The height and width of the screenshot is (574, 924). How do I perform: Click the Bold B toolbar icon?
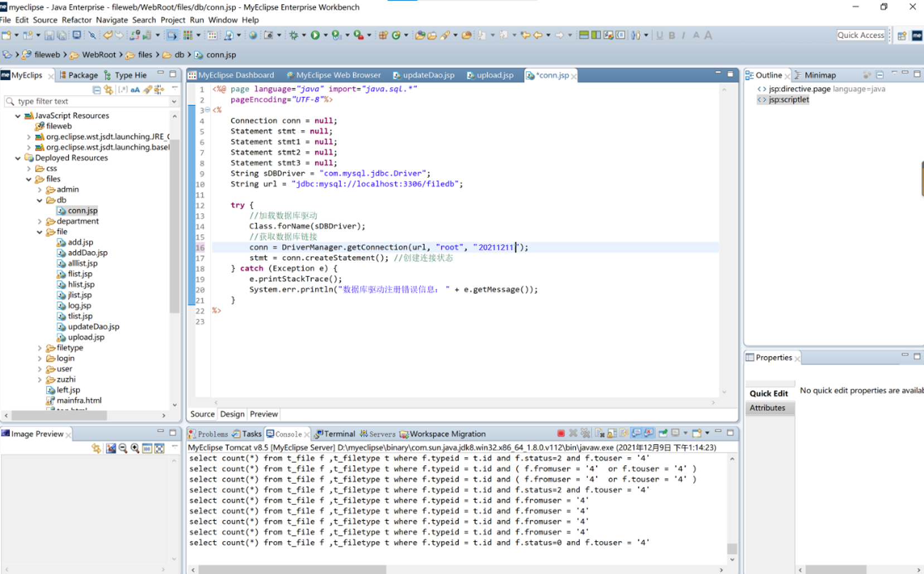(672, 35)
